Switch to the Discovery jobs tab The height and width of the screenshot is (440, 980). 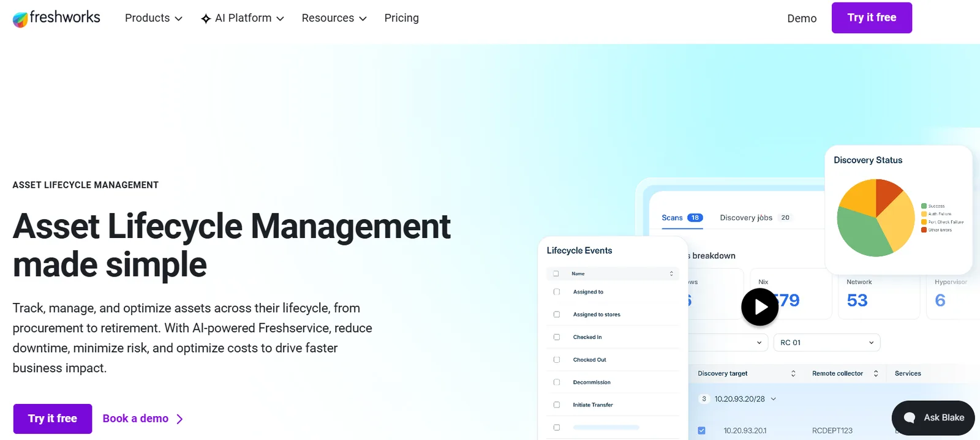tap(756, 218)
